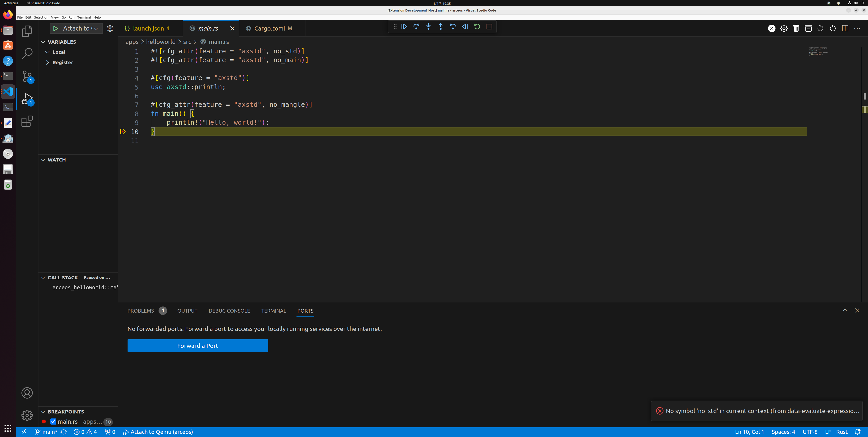This screenshot has height=437, width=868.
Task: Open the OUTPUT panel tab
Action: point(187,311)
